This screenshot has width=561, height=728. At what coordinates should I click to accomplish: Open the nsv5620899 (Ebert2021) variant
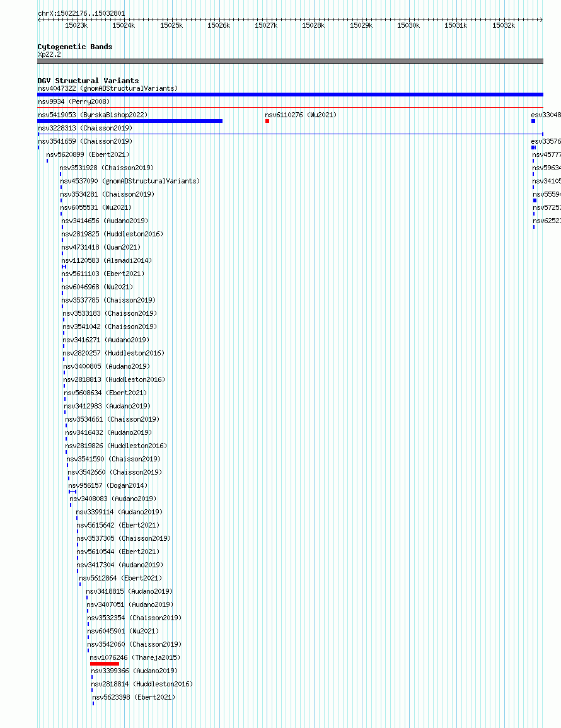(88, 154)
